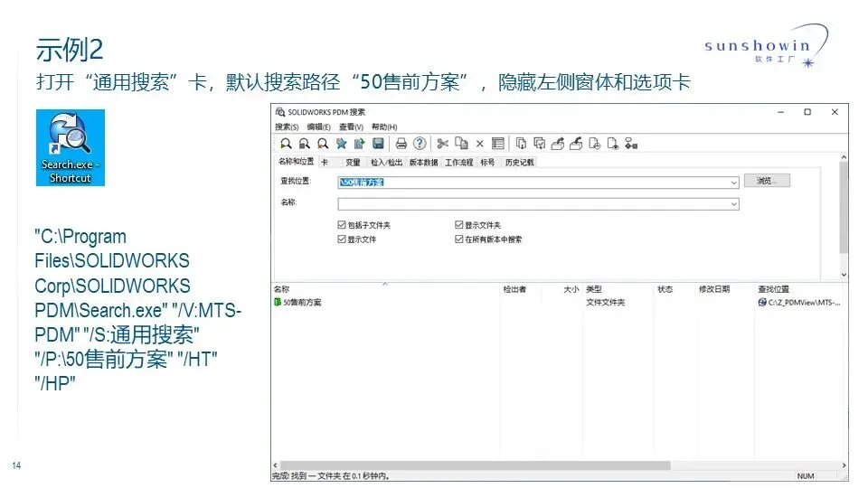Click the Delete X toolbar icon
This screenshot has width=868, height=488.
coord(479,144)
